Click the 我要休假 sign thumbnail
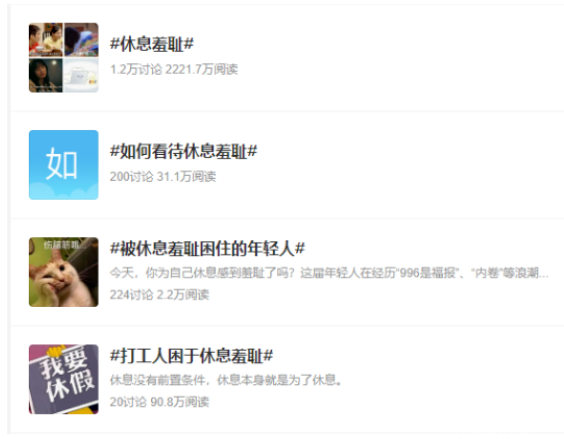The height and width of the screenshot is (439, 564). tap(64, 379)
